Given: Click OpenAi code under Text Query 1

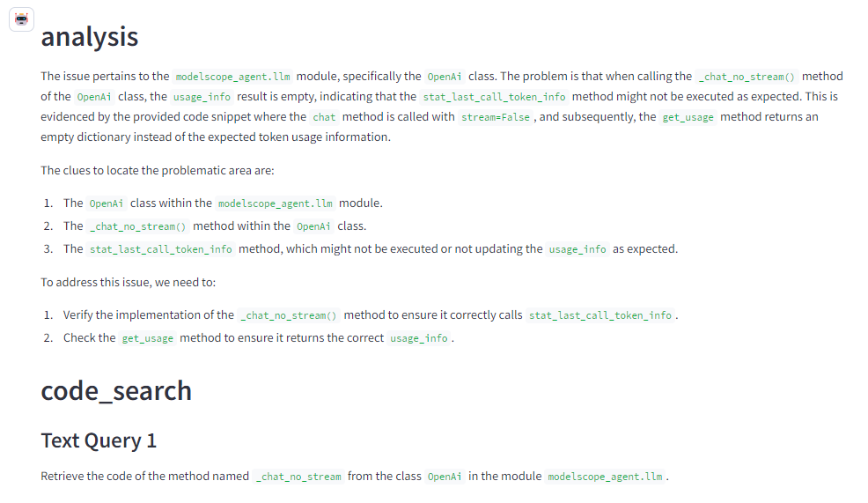Looking at the screenshot, I should [x=445, y=477].
